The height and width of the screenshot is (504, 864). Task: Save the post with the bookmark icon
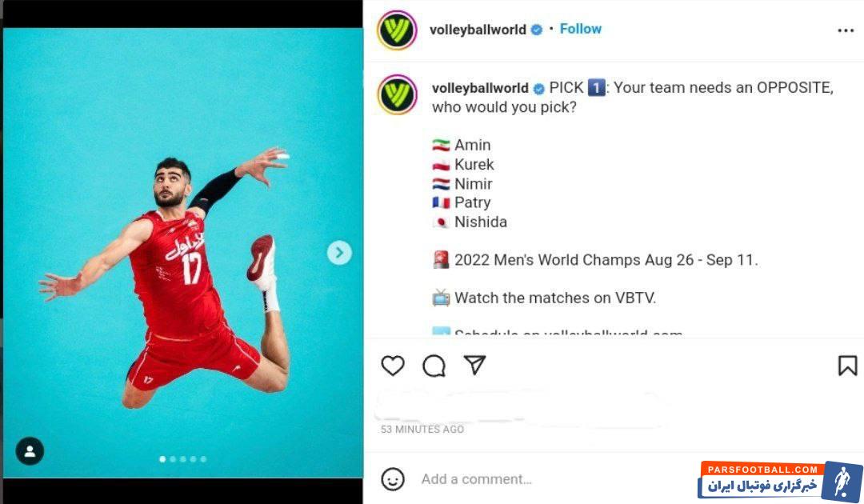(x=847, y=366)
